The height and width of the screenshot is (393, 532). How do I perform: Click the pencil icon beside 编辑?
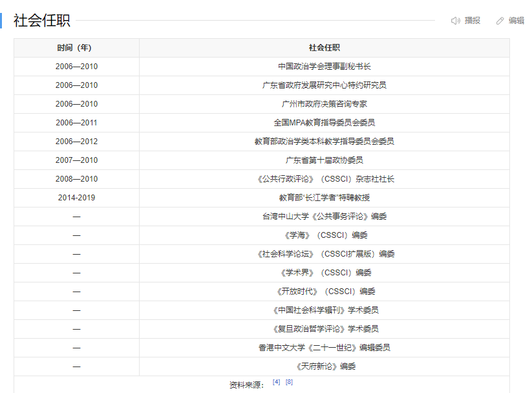(500, 21)
